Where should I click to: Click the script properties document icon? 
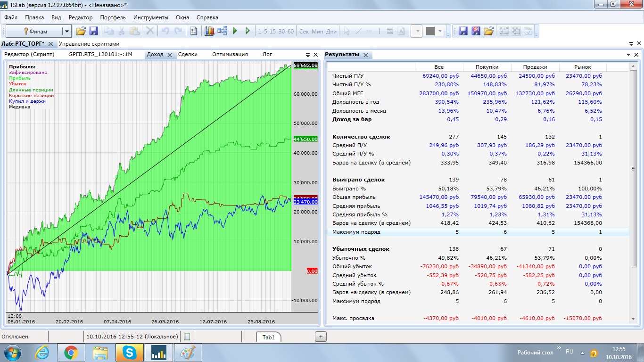[x=193, y=31]
